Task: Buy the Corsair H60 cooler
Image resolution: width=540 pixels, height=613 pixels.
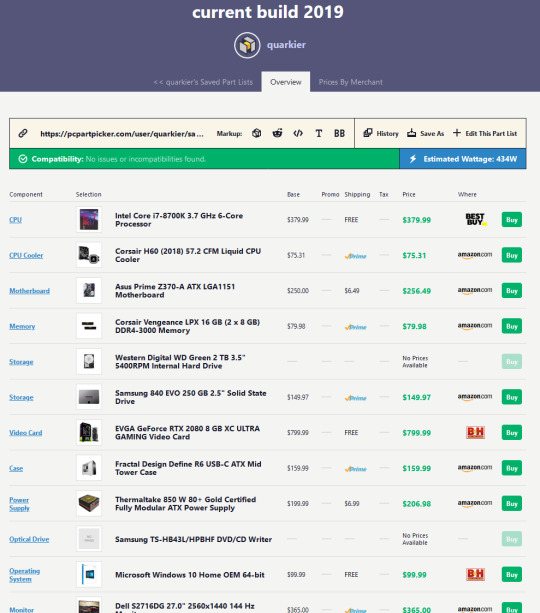Action: pyautogui.click(x=511, y=255)
